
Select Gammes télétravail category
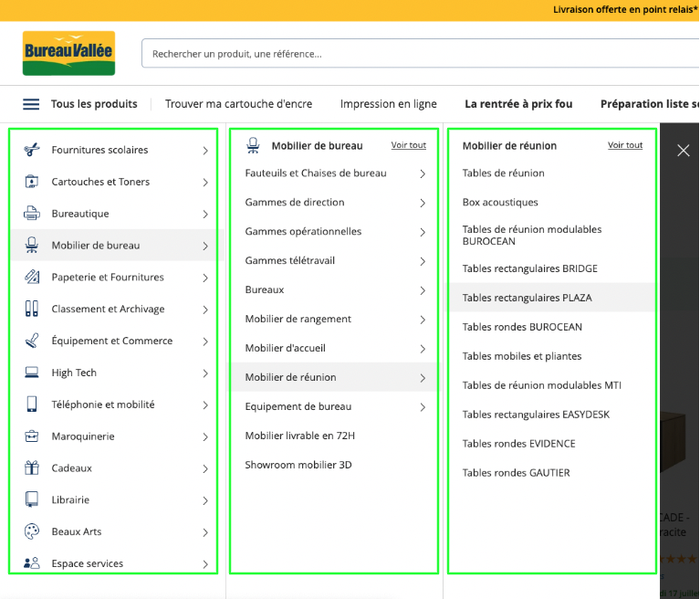[289, 260]
